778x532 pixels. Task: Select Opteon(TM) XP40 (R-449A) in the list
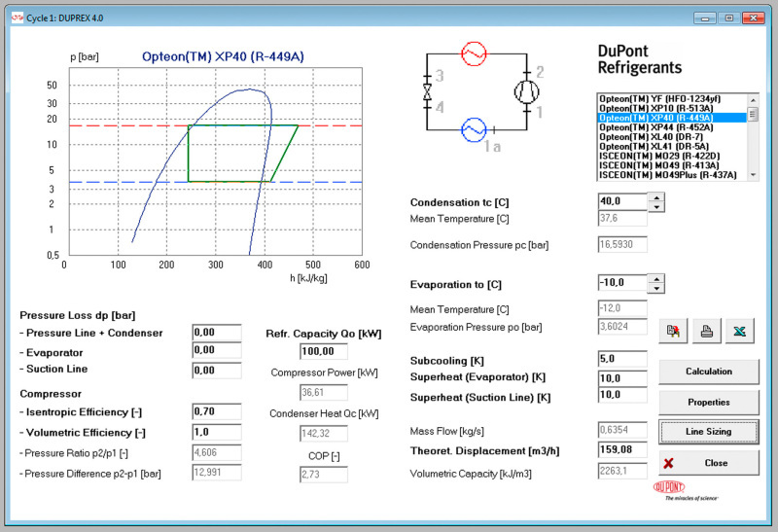[672, 118]
